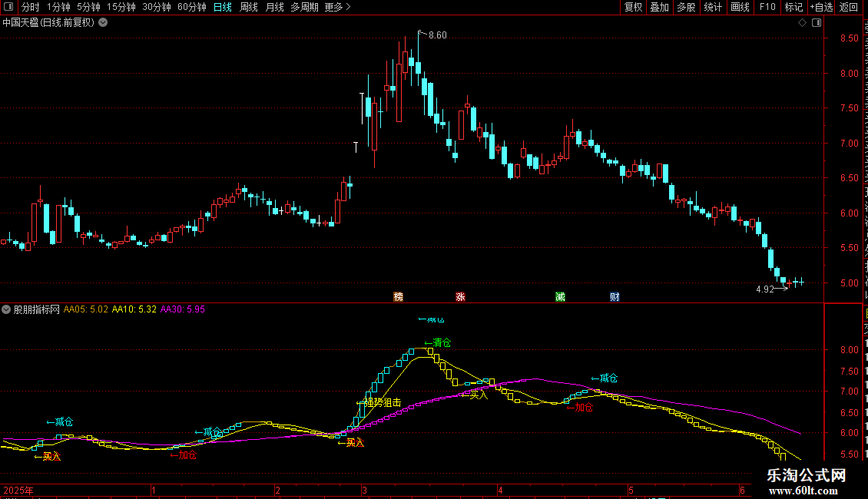This screenshot has width=868, height=499.
Task: Select the 日线 daily chart tab
Action: (x=223, y=7)
